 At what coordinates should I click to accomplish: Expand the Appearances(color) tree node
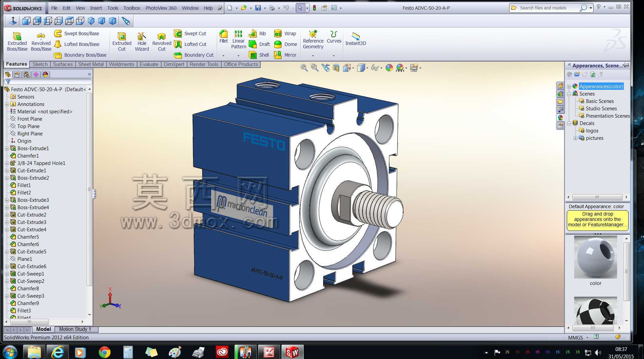click(x=569, y=86)
